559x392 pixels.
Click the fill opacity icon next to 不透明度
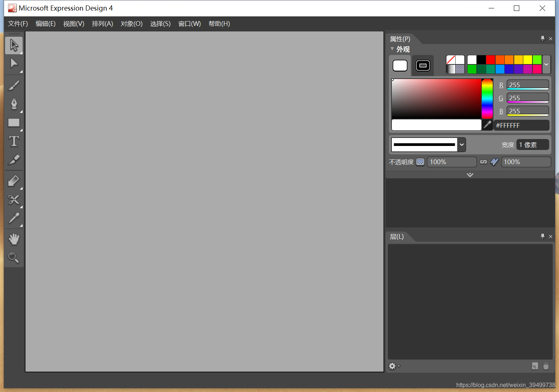[x=420, y=162]
